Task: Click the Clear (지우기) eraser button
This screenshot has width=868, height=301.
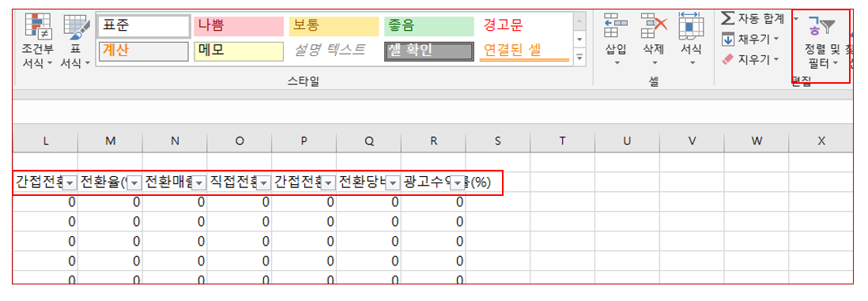Action: pyautogui.click(x=751, y=59)
